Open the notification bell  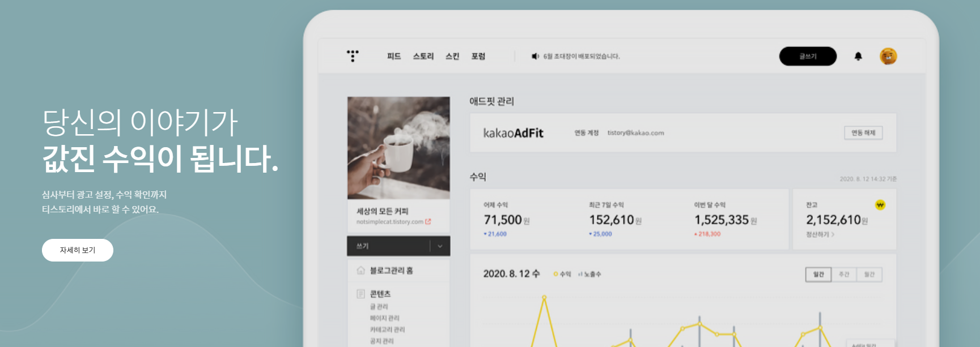pos(858,56)
